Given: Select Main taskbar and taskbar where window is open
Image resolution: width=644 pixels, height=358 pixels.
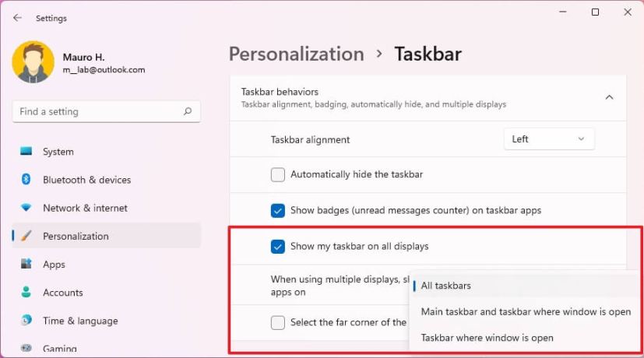Looking at the screenshot, I should coord(526,311).
